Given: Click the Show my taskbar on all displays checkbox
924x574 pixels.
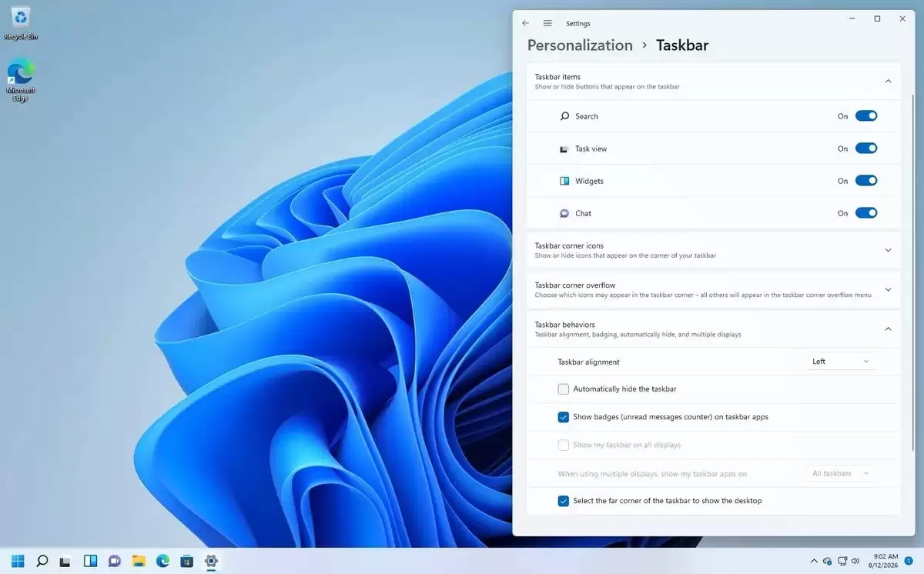Looking at the screenshot, I should click(x=564, y=445).
